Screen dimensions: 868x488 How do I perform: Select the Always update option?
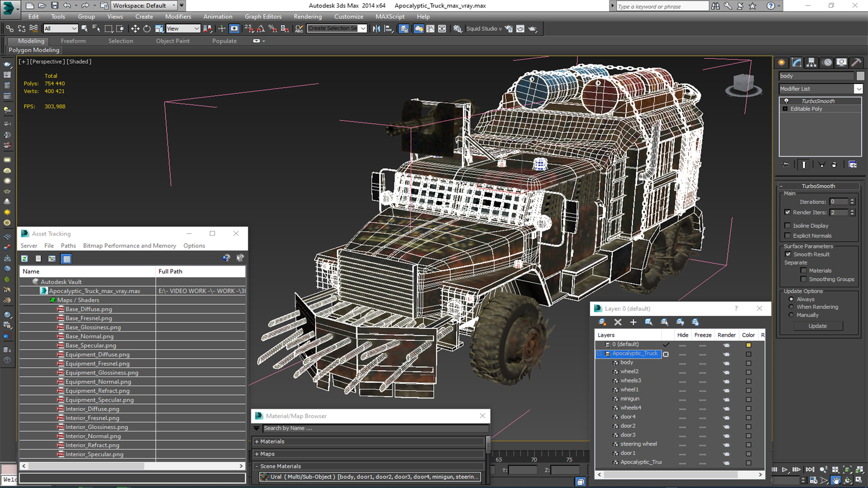coord(791,299)
